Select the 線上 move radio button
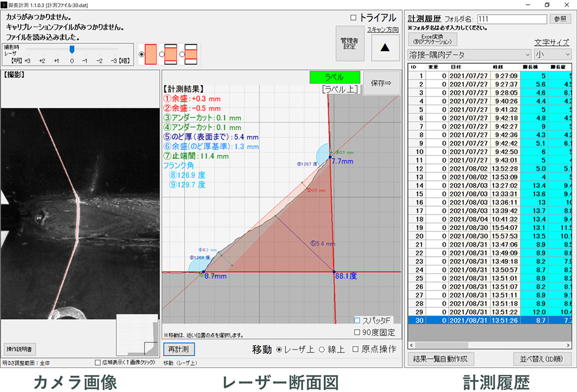This screenshot has height=392, width=577. click(321, 349)
